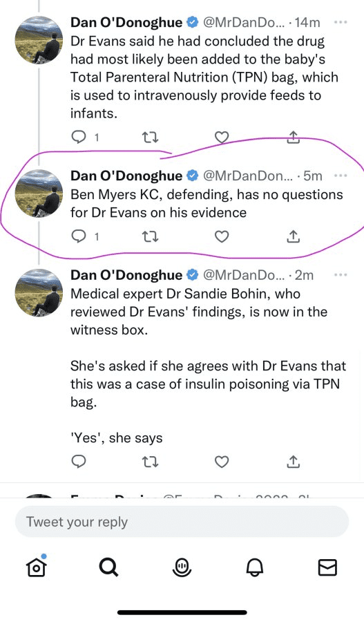Screen dimensions: 364x622
Task: Like the Dr Sandie Bohin tweet
Action: click(222, 462)
